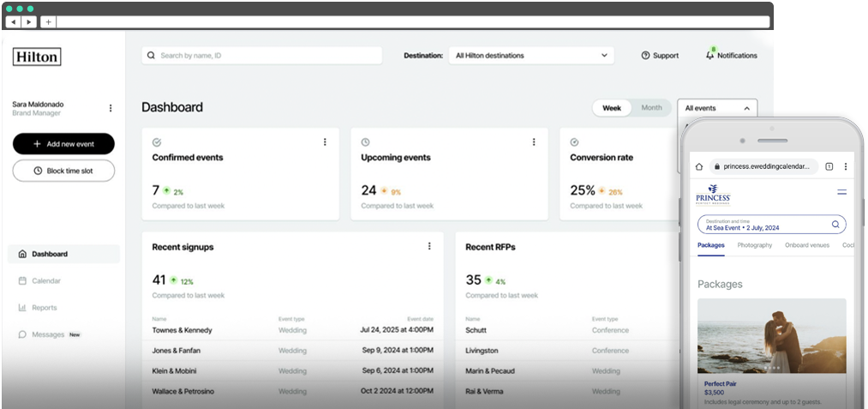This screenshot has height=409, width=868.
Task: Select the Wallace & Petrosino signup row
Action: click(293, 391)
